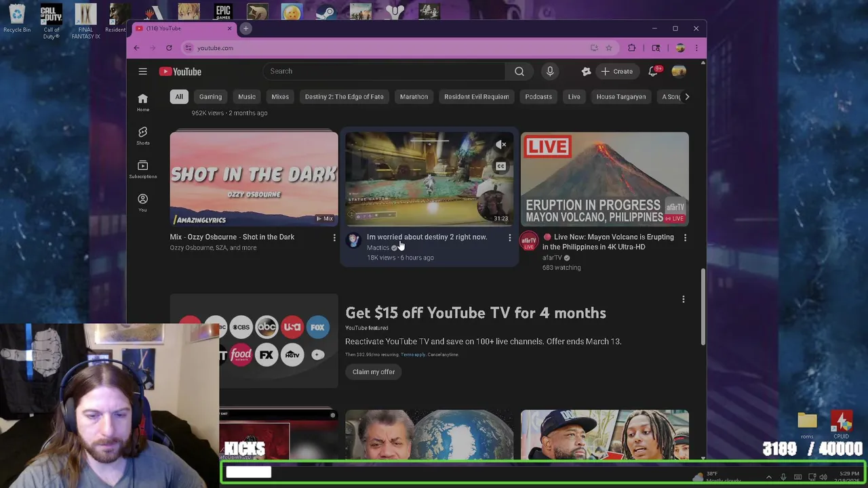The height and width of the screenshot is (488, 868).
Task: Select the Gaming filter chip
Action: [x=210, y=97]
